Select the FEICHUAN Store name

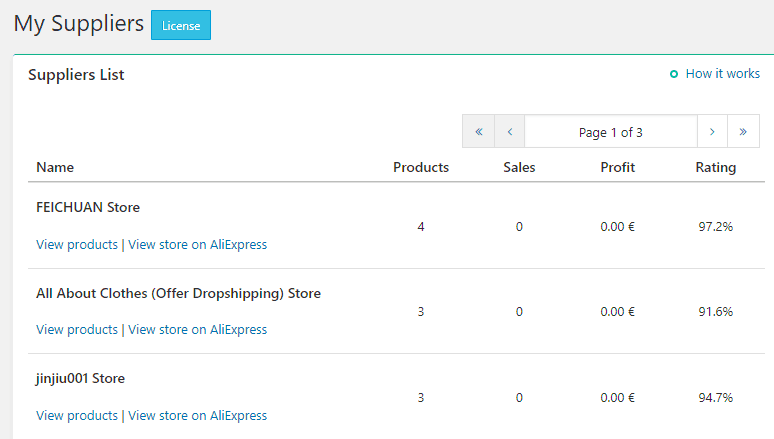click(88, 207)
